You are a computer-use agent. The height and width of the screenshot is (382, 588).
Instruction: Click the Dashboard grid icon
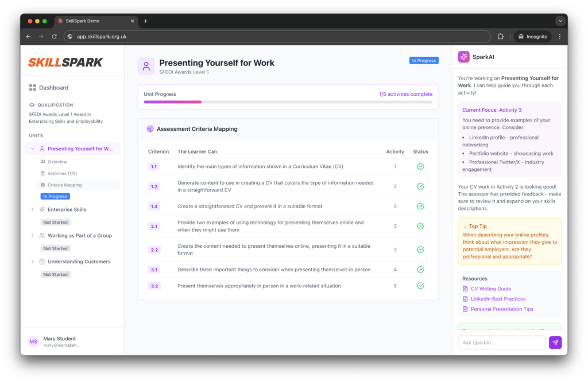click(x=33, y=88)
